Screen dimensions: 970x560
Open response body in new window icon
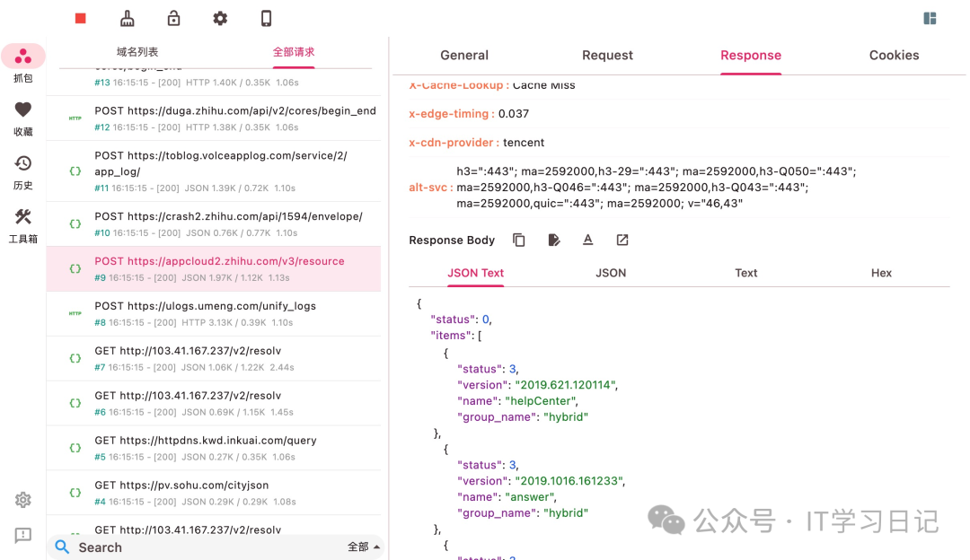click(x=622, y=240)
